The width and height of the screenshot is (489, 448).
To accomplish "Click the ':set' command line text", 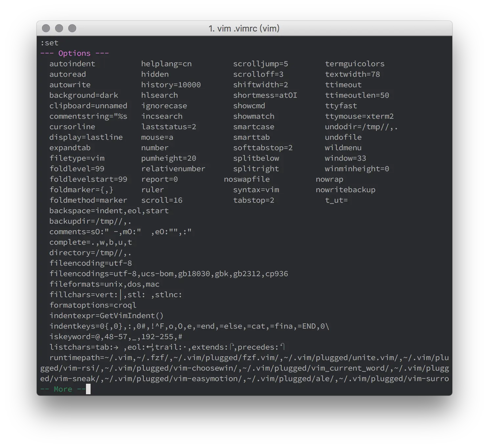I will point(49,43).
